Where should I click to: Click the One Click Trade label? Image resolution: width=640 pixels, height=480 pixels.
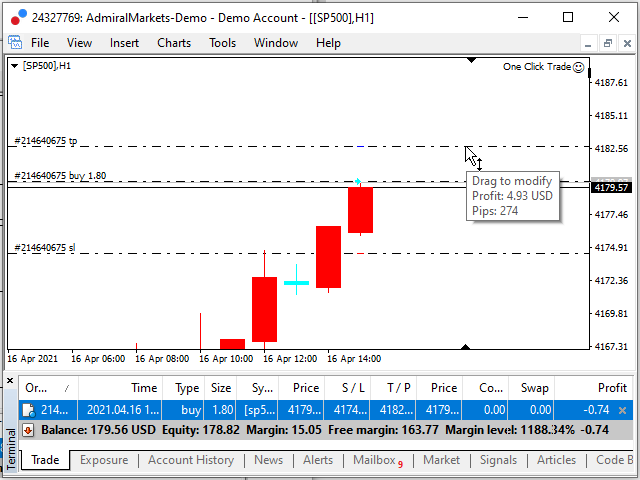[x=537, y=67]
